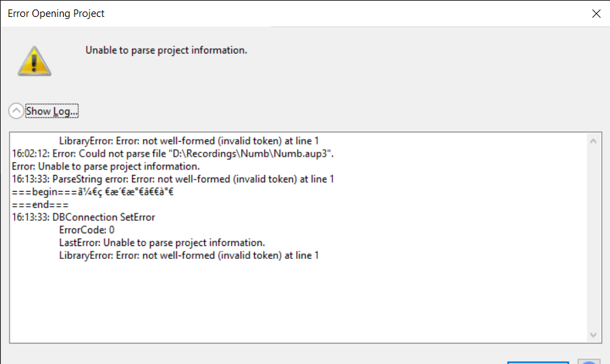
Task: Click the "Unable to parse project information." header message
Action: (166, 50)
